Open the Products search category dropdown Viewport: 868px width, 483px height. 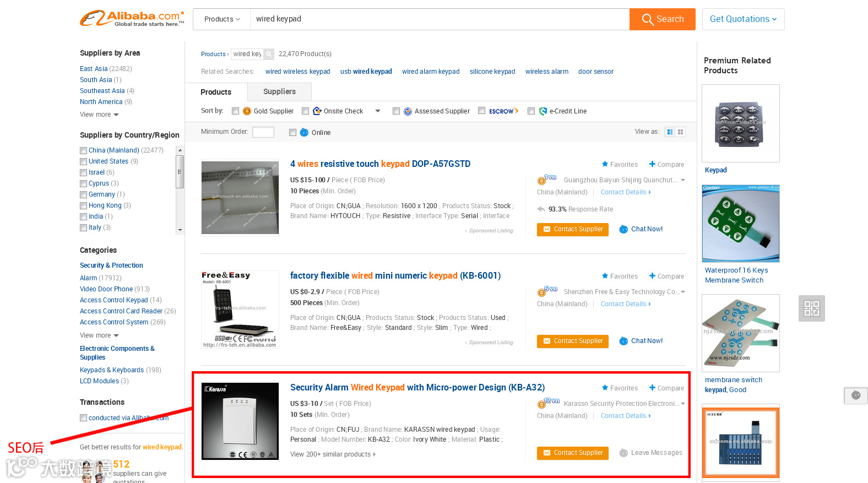222,19
